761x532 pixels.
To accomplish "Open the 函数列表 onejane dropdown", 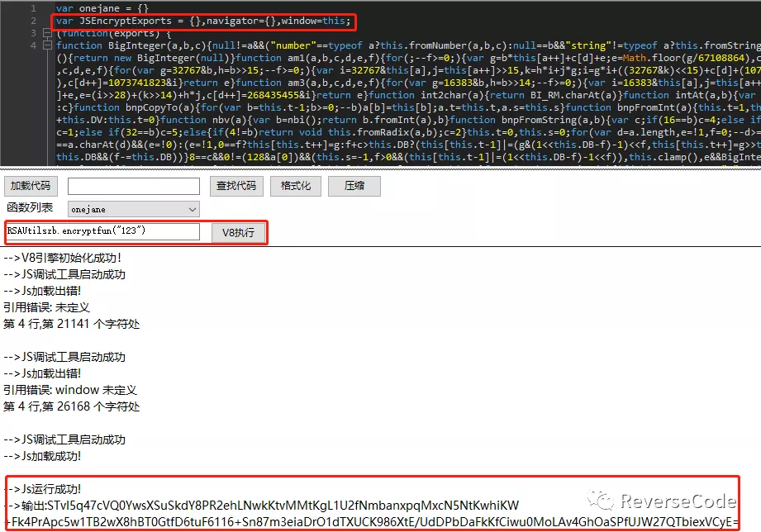I will 134,209.
